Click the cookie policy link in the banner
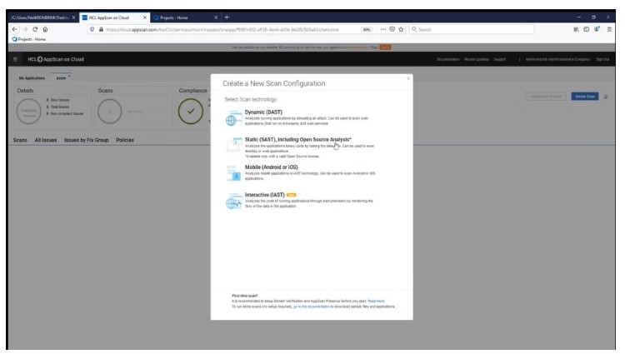Screen dimensions: 625x364 click(358, 47)
